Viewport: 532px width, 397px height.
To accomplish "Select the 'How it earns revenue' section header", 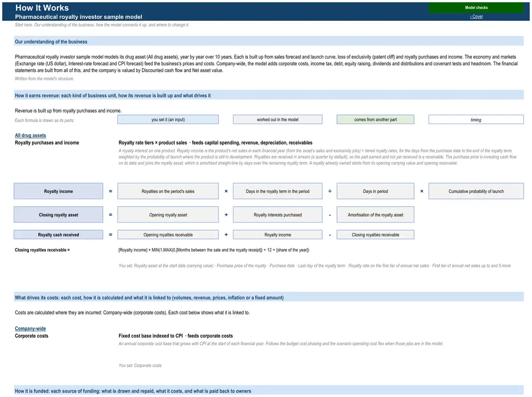I will pos(269,95).
